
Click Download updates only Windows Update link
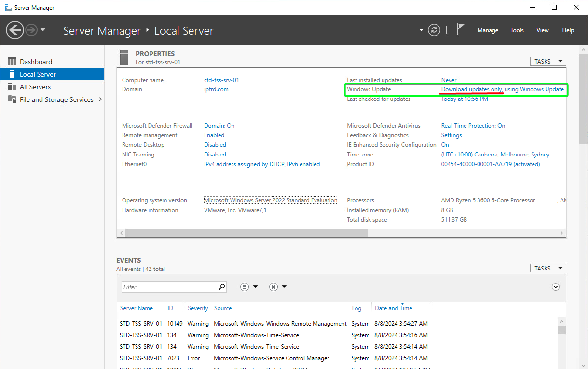503,89
